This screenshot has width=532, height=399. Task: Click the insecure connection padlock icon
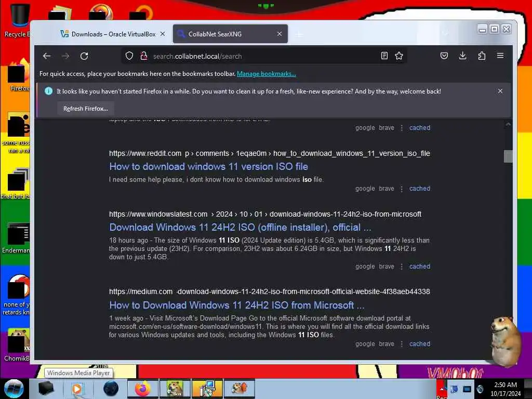pyautogui.click(x=144, y=56)
